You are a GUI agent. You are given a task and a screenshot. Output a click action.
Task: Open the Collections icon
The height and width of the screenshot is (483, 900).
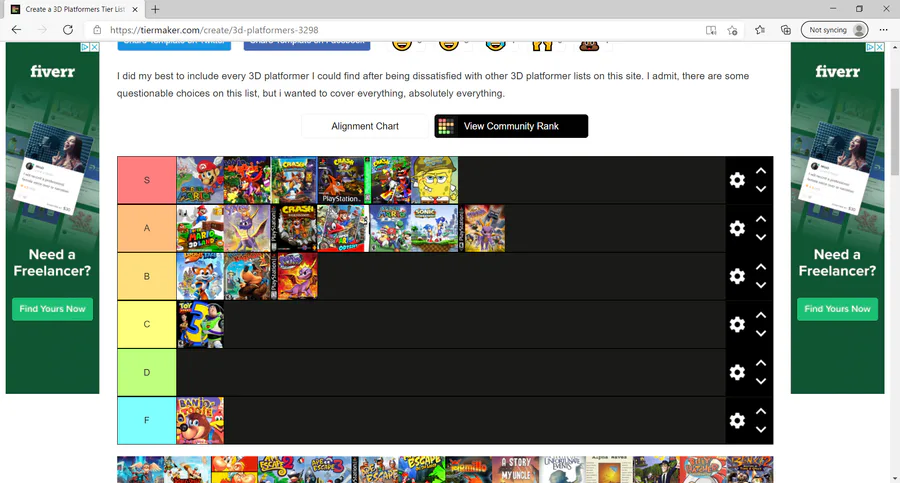pyautogui.click(x=786, y=30)
